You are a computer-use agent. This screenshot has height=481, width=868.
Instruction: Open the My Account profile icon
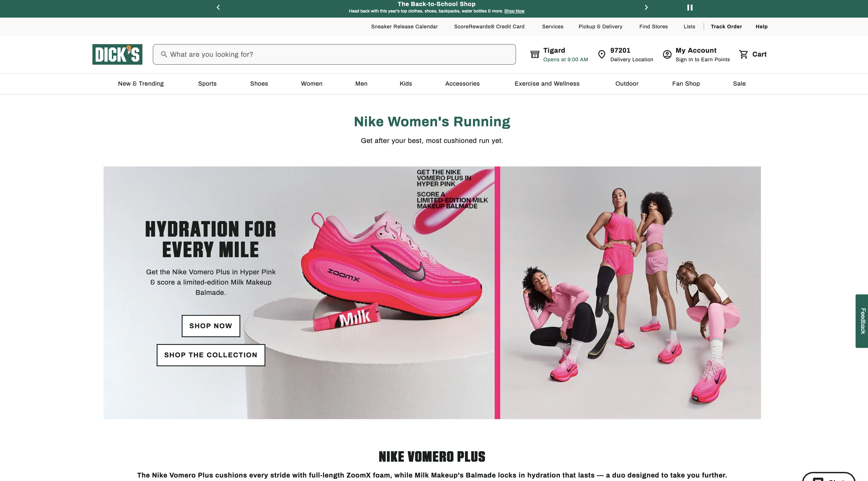[x=667, y=54]
